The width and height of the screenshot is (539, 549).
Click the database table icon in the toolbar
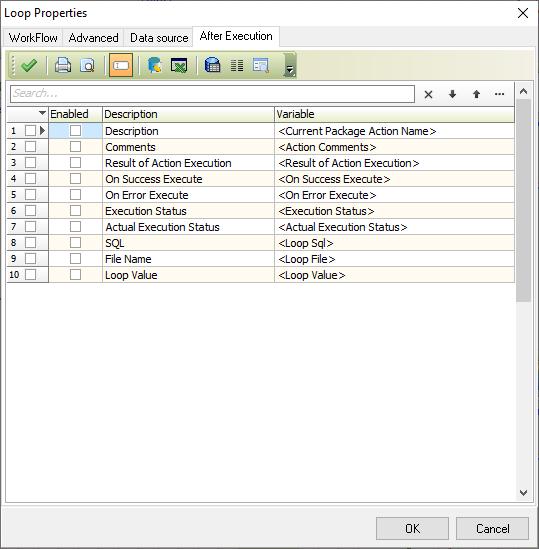click(x=212, y=65)
